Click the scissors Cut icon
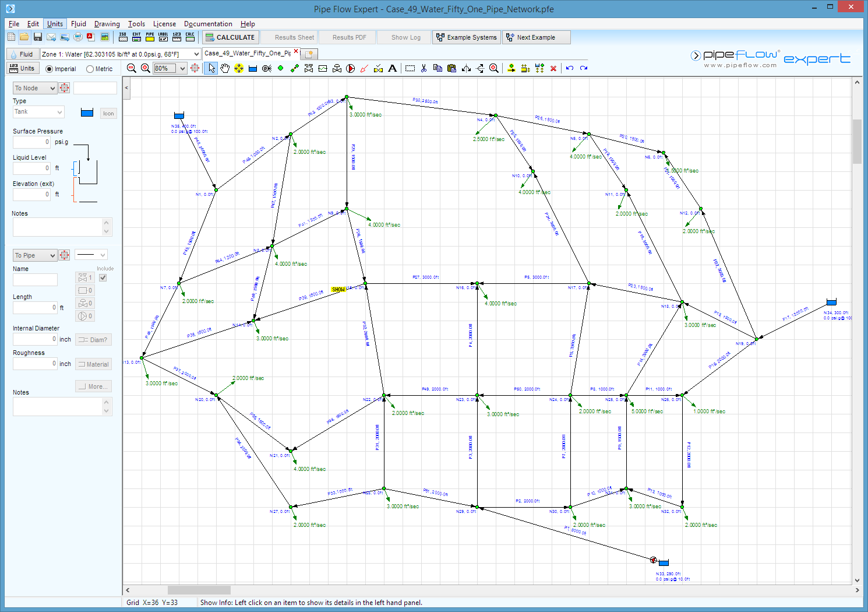The height and width of the screenshot is (612, 868). point(424,68)
